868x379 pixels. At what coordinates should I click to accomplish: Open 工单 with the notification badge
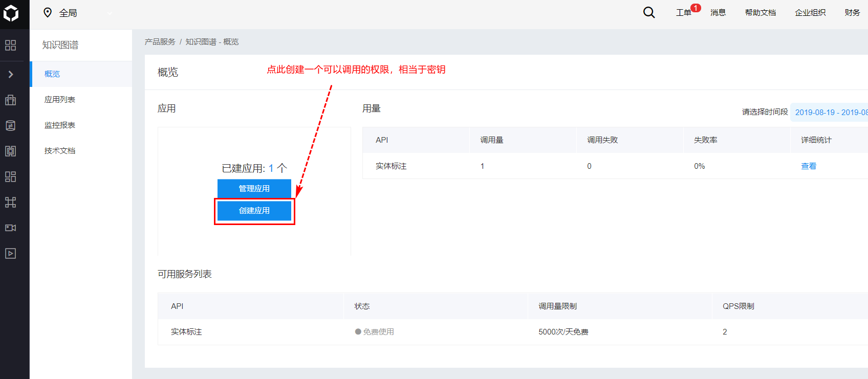point(684,13)
